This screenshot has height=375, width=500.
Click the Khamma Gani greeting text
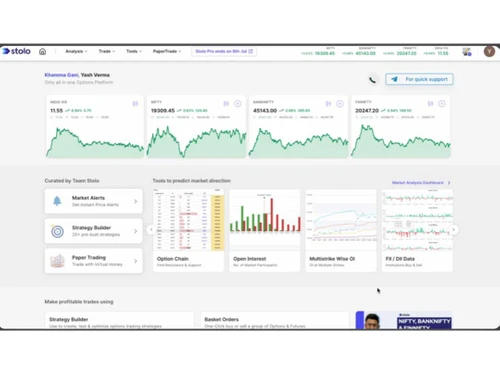(62, 75)
